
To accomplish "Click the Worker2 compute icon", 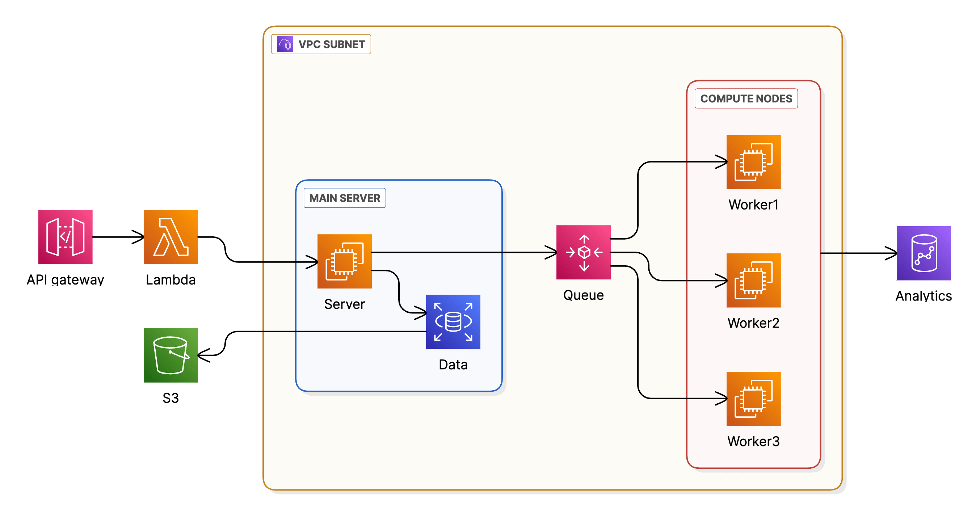I will point(754,280).
